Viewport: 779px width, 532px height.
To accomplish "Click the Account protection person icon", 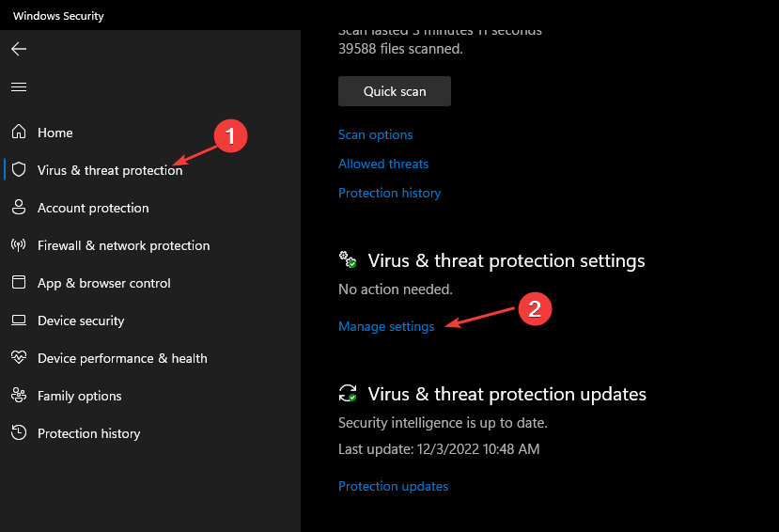I will (x=19, y=208).
